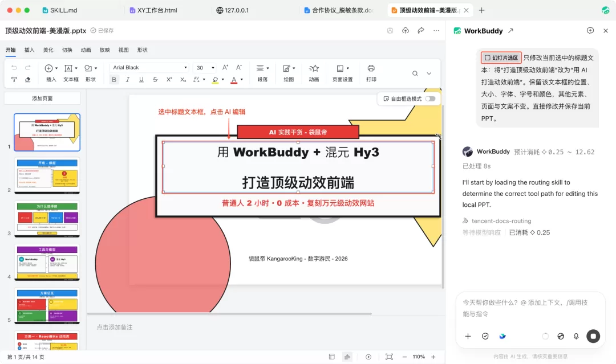Increase font size with A+ icon
Image resolution: width=616 pixels, height=364 pixels.
pyautogui.click(x=225, y=67)
